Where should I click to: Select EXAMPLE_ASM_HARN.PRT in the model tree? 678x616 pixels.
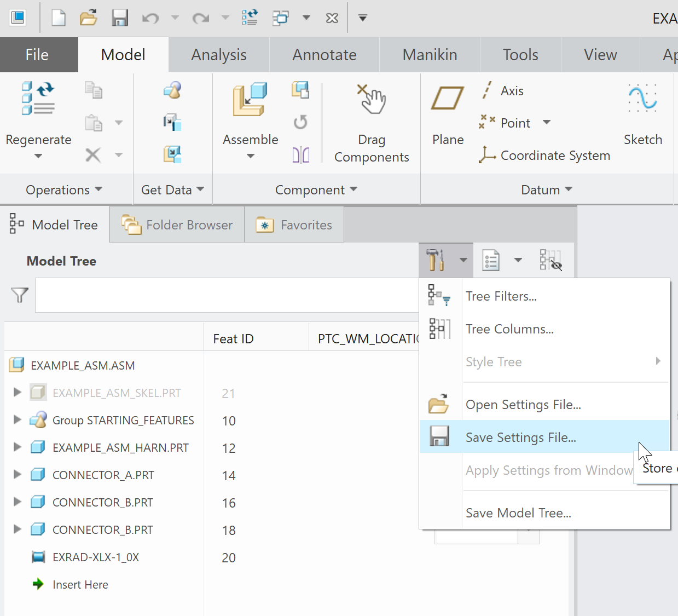click(121, 447)
